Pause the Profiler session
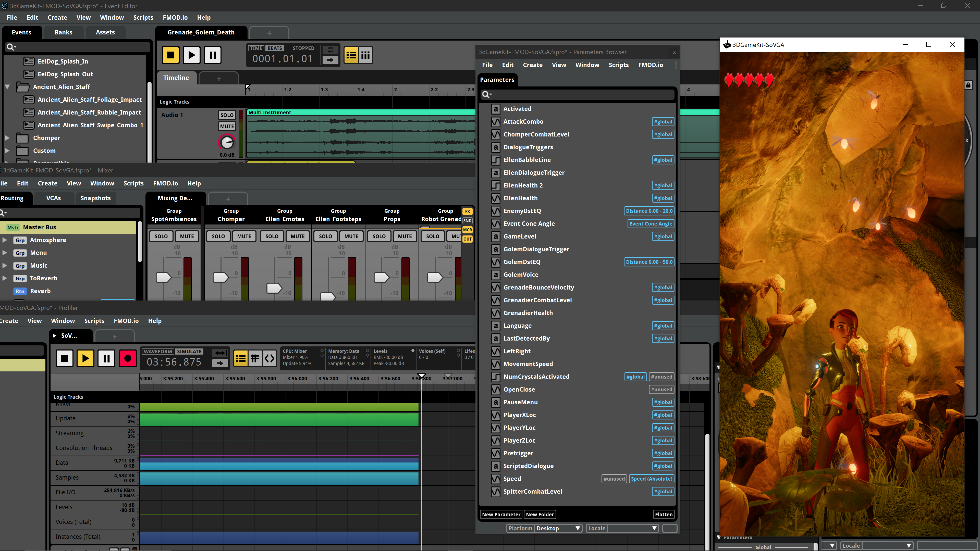 coord(106,358)
